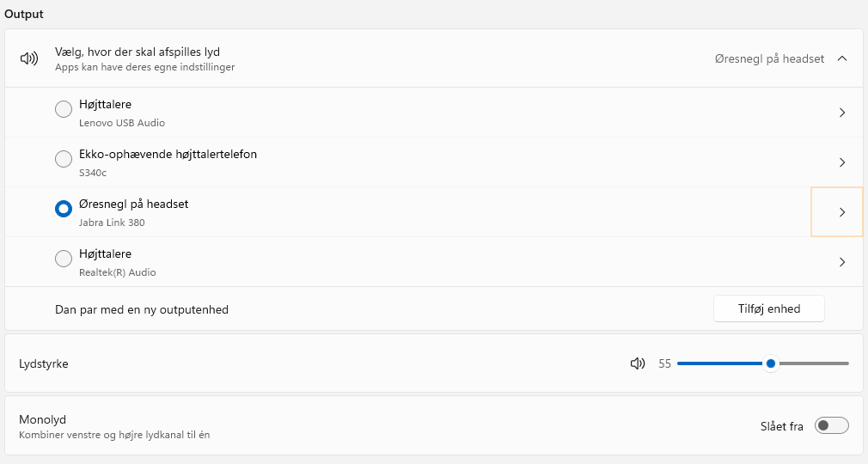The height and width of the screenshot is (464, 868).
Task: Click the volume value 55
Action: point(664,363)
